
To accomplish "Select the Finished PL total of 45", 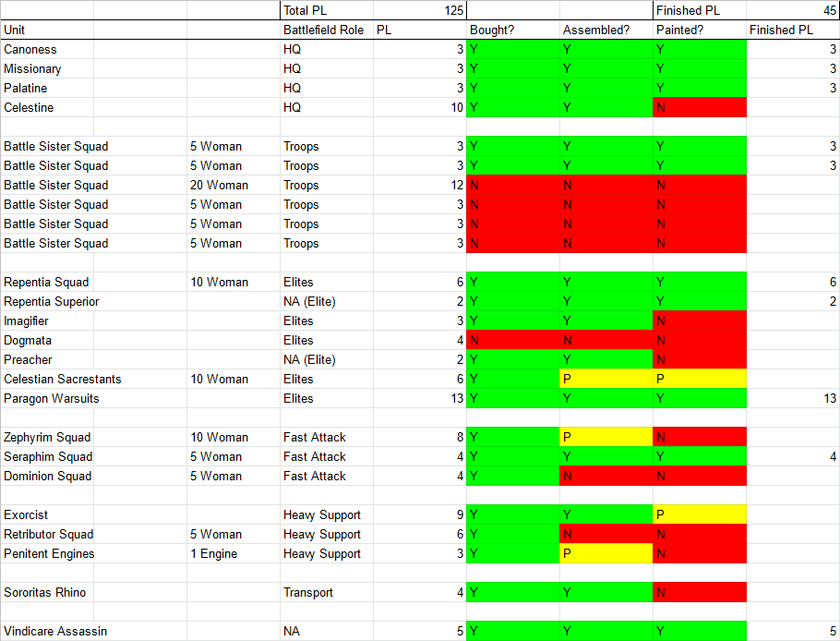I will click(x=792, y=10).
